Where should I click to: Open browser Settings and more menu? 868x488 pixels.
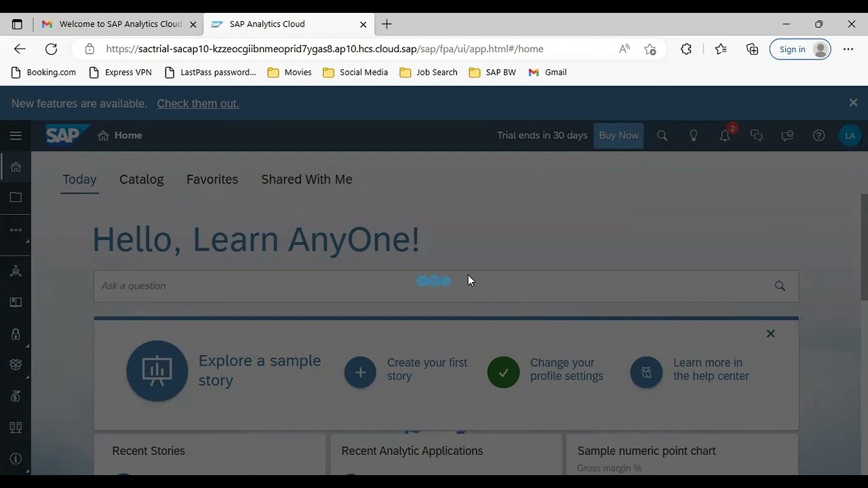(848, 49)
